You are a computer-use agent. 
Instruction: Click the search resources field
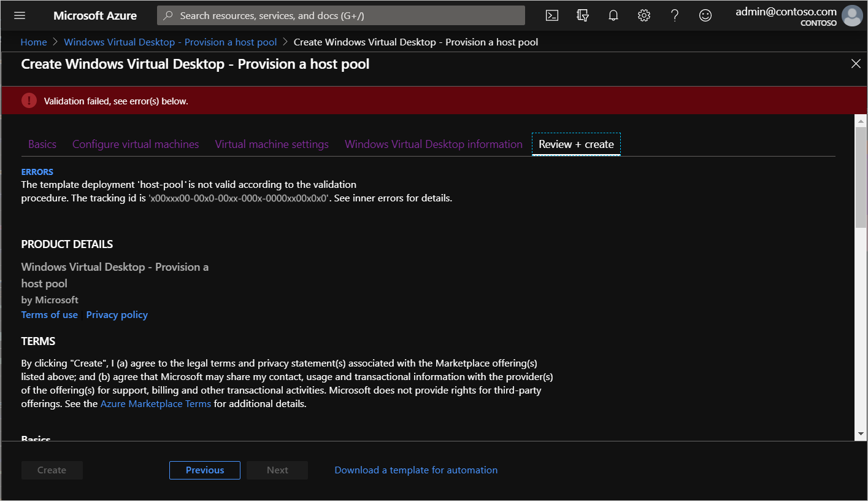(x=340, y=15)
